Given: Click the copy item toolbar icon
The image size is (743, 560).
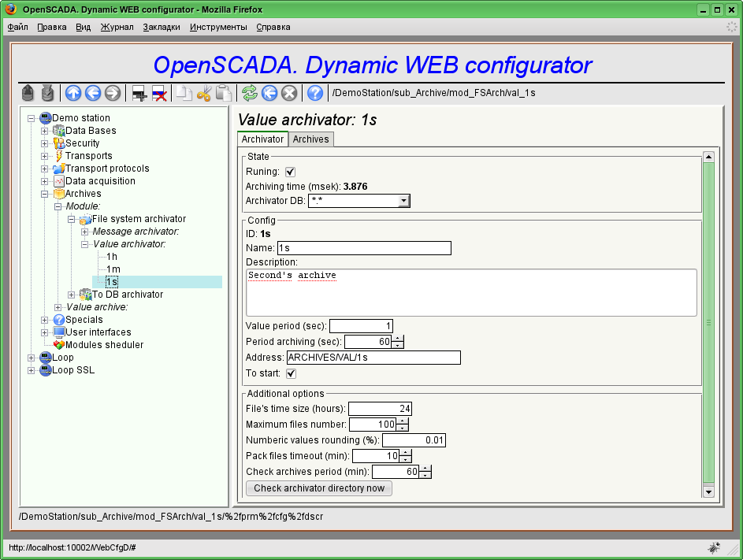Looking at the screenshot, I should (184, 93).
